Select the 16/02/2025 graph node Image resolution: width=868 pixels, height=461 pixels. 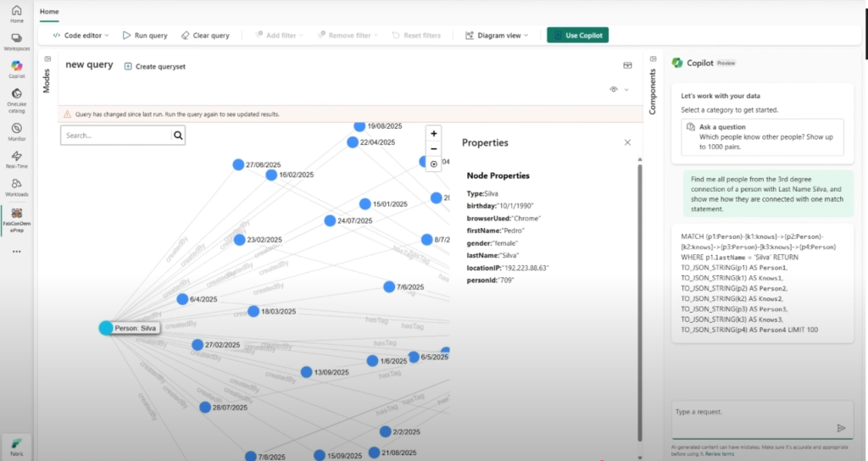tap(270, 175)
